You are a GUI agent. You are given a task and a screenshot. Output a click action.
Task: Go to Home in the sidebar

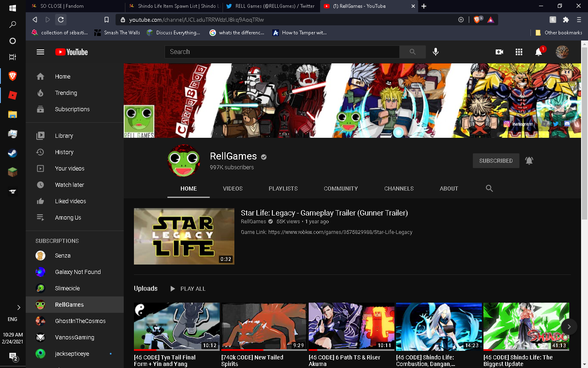pos(75,76)
